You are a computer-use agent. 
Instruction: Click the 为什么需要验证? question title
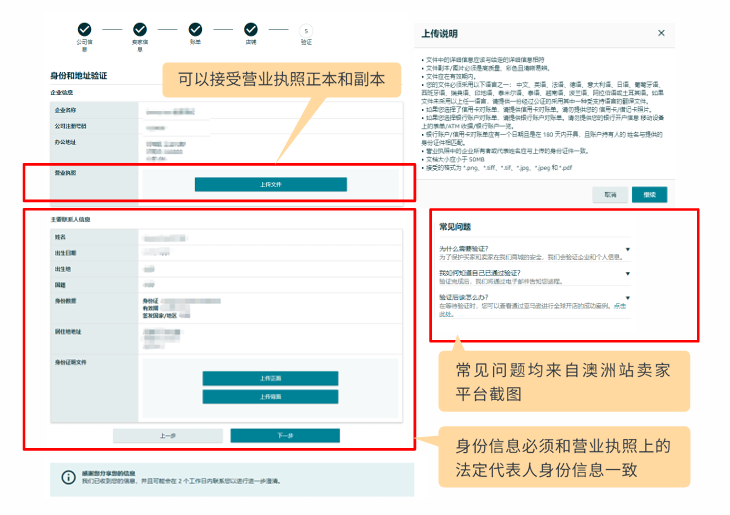[464, 247]
